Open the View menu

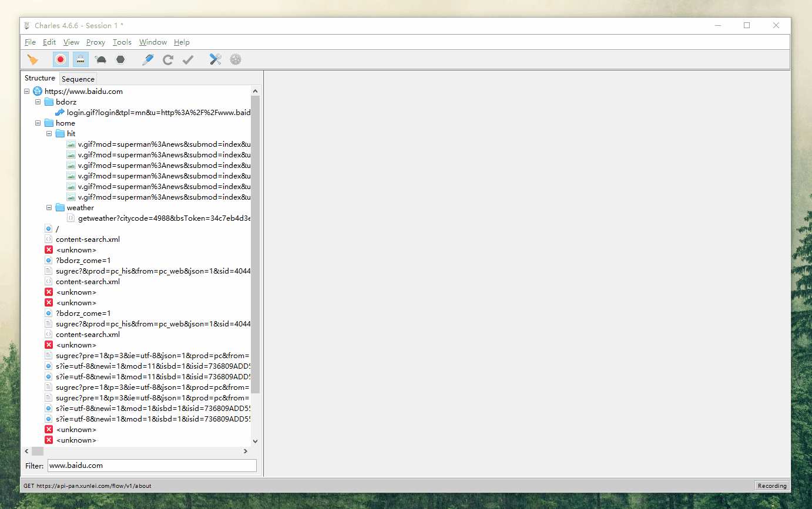click(x=71, y=42)
